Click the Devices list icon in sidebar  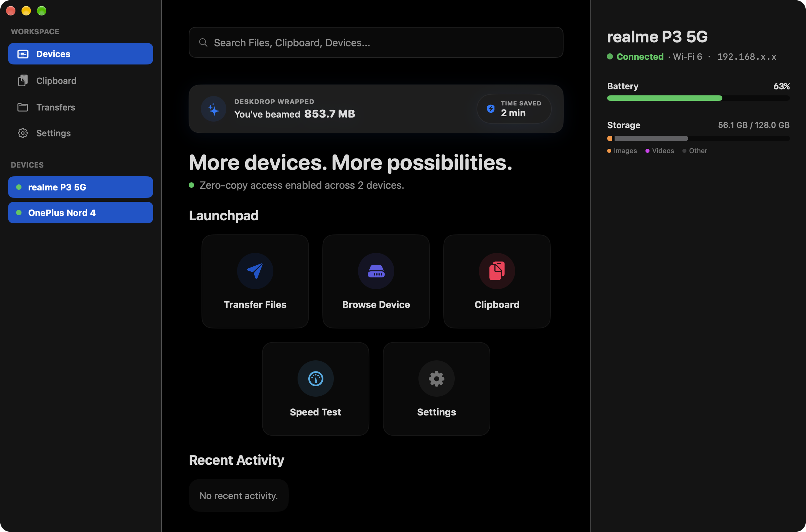click(x=23, y=54)
